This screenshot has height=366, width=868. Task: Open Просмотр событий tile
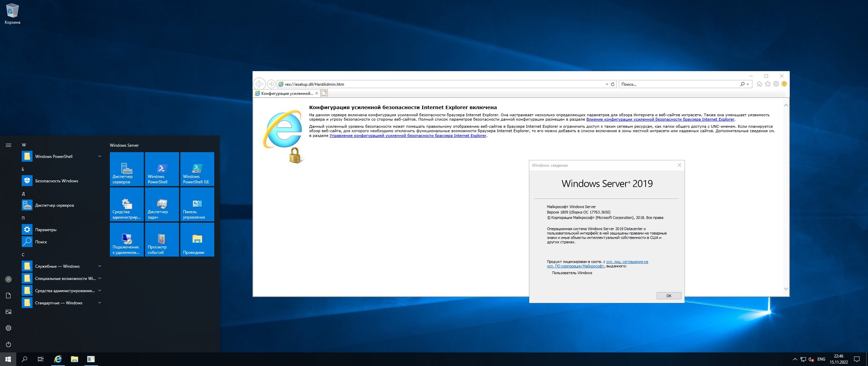tap(162, 239)
